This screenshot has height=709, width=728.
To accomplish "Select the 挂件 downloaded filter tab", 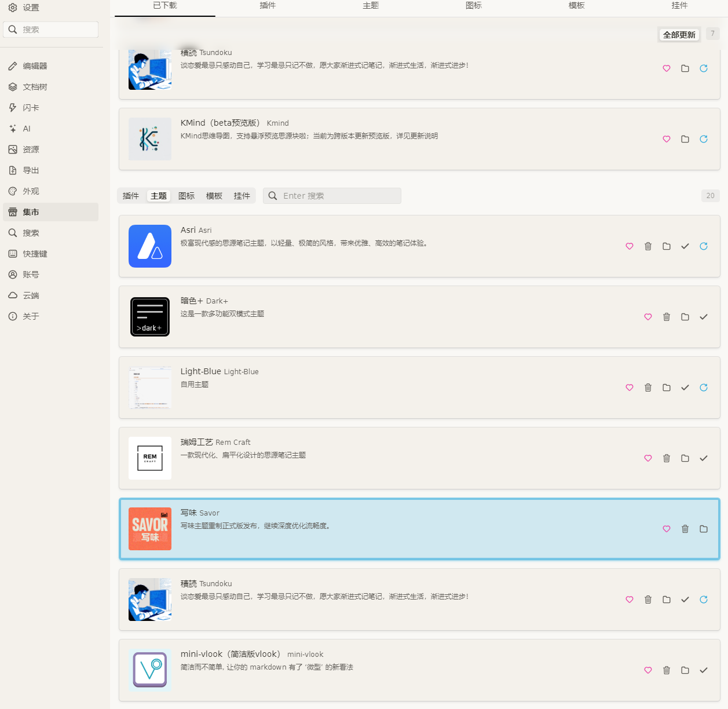I will (242, 196).
